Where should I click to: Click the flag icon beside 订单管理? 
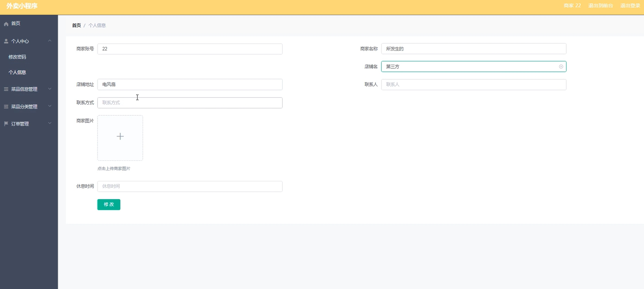click(x=6, y=124)
